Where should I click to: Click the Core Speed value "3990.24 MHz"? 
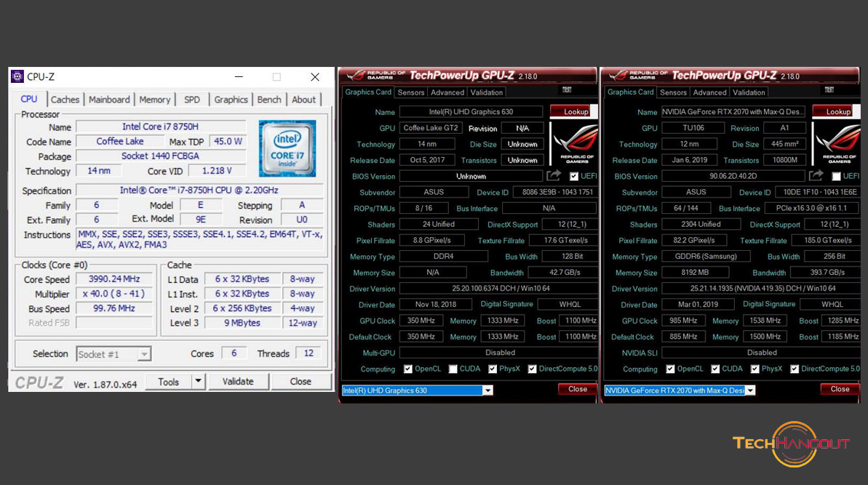(114, 279)
